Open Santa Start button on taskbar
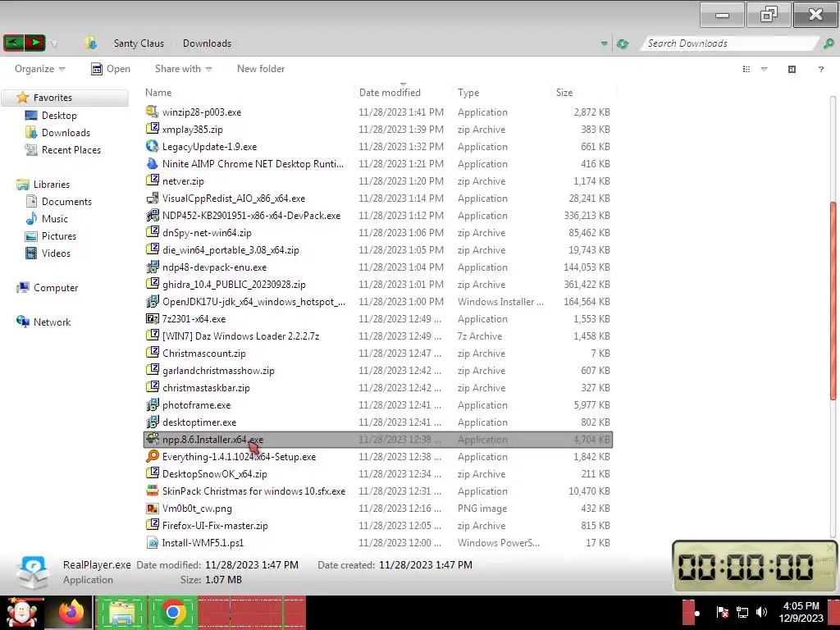The width and height of the screenshot is (840, 630). point(22,612)
